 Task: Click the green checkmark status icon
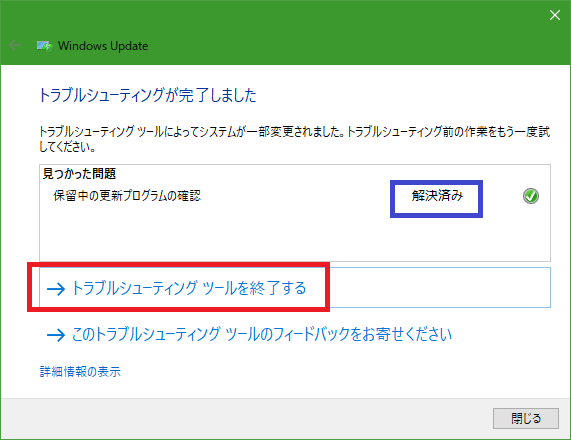click(x=531, y=196)
